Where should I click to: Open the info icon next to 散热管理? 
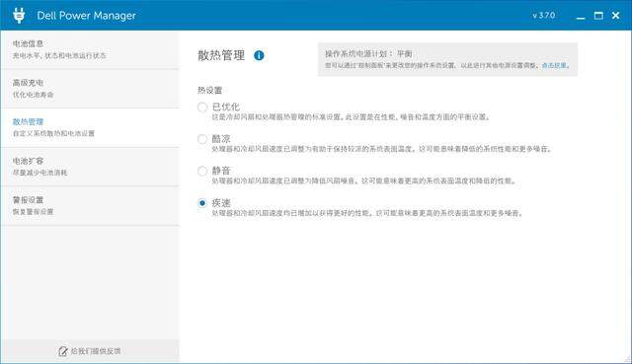(259, 55)
